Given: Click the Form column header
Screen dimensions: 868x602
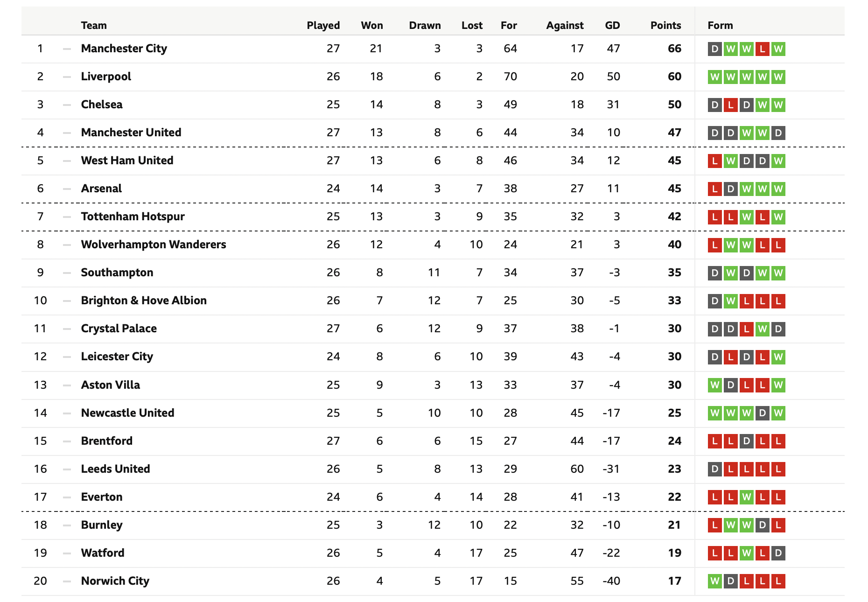Looking at the screenshot, I should tap(721, 25).
